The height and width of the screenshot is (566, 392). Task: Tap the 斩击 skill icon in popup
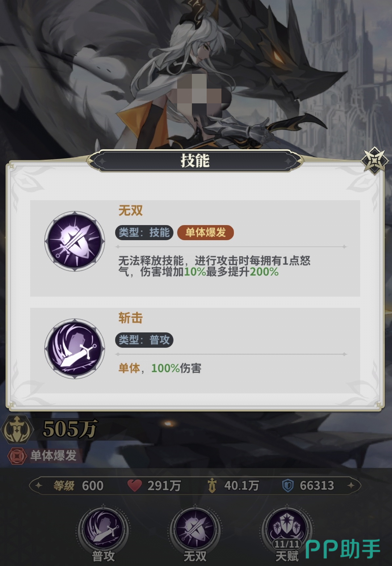pos(75,349)
